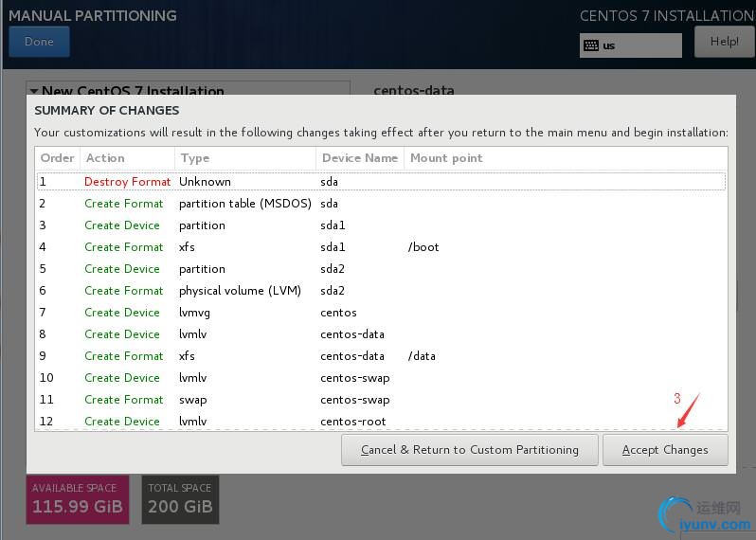
Task: Open the Help! button
Action: (x=724, y=42)
